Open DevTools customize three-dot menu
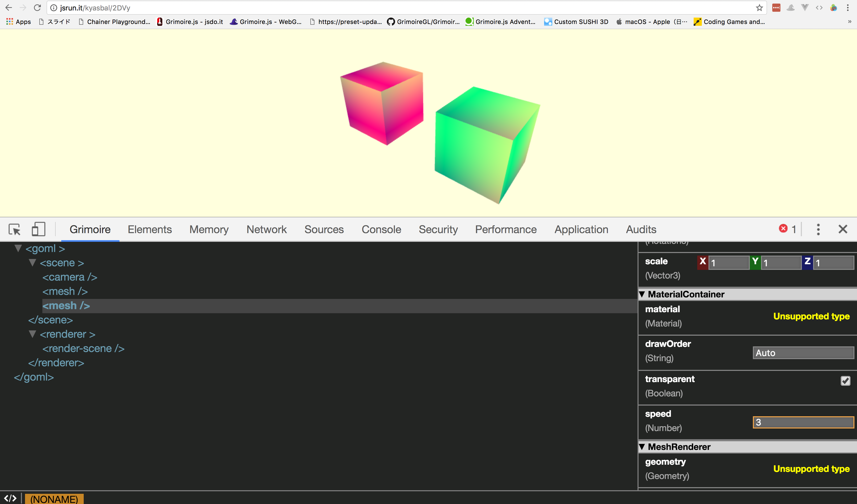Viewport: 857px width, 504px height. pos(818,229)
